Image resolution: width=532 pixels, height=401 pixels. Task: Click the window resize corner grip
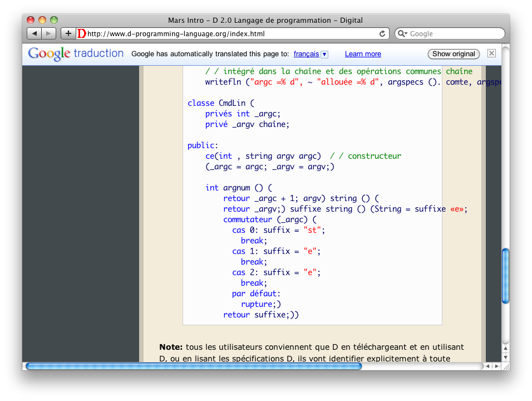505,366
